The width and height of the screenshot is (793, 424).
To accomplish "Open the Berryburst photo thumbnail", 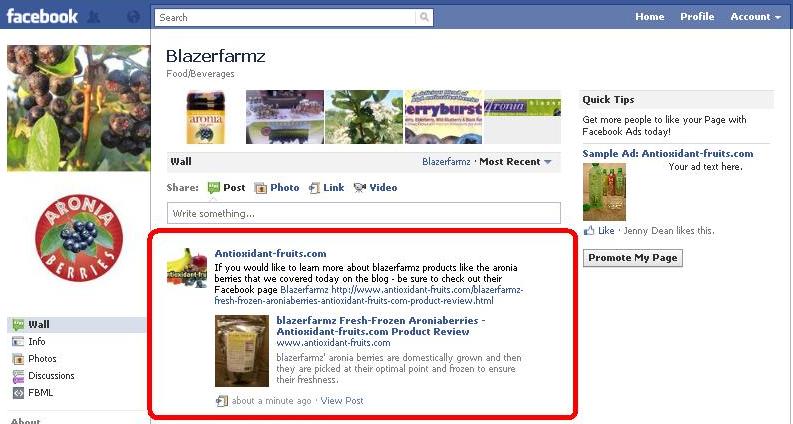I will point(444,117).
